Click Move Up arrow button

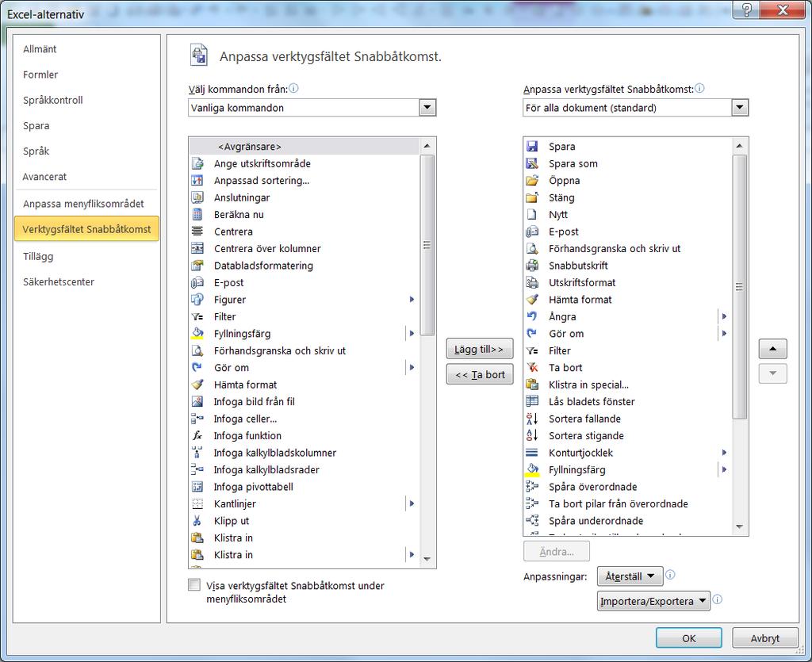[x=772, y=349]
